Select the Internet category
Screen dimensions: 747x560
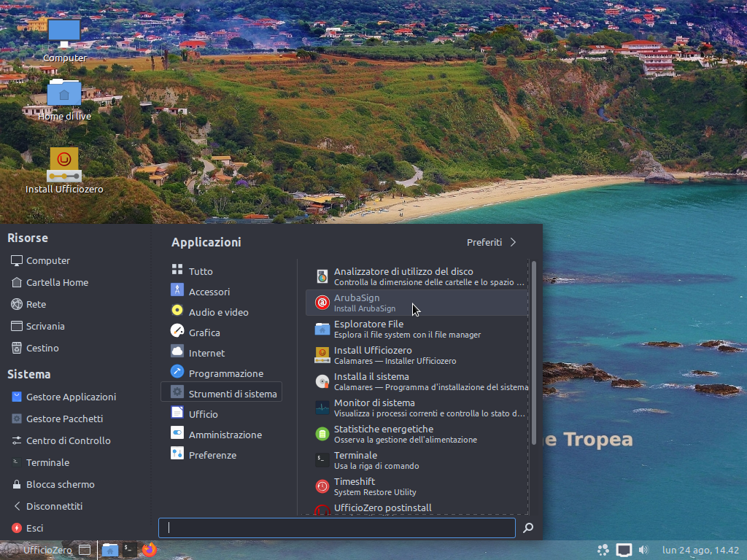point(206,353)
